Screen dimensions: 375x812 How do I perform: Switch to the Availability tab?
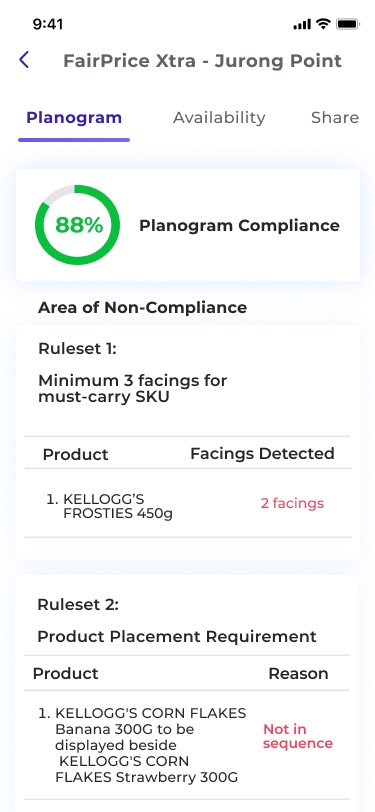tap(219, 118)
